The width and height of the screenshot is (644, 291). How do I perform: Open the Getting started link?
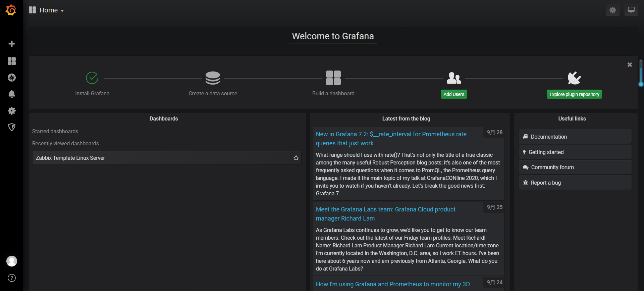click(x=575, y=152)
